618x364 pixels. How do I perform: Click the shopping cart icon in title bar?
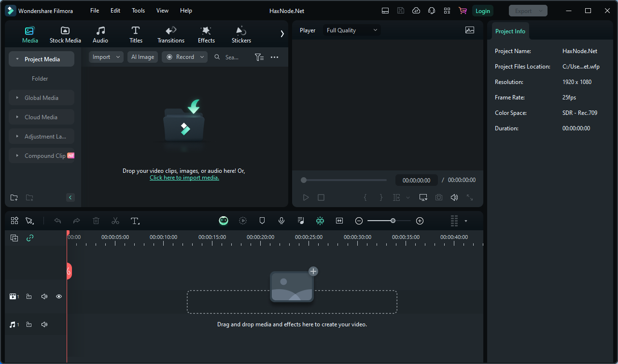coord(463,11)
